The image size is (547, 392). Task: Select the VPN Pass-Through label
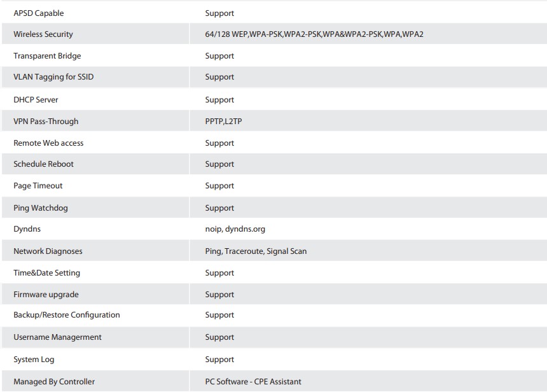tap(46, 122)
